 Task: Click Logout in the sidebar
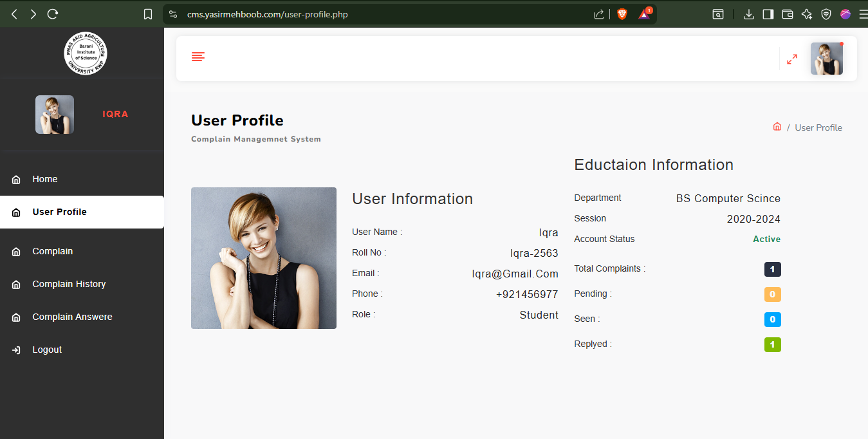(47, 350)
